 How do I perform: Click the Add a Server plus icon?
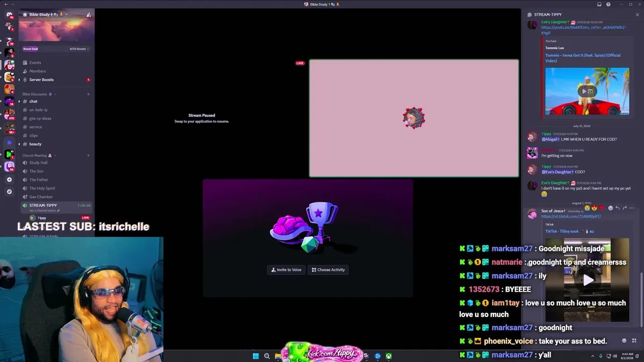[9, 179]
